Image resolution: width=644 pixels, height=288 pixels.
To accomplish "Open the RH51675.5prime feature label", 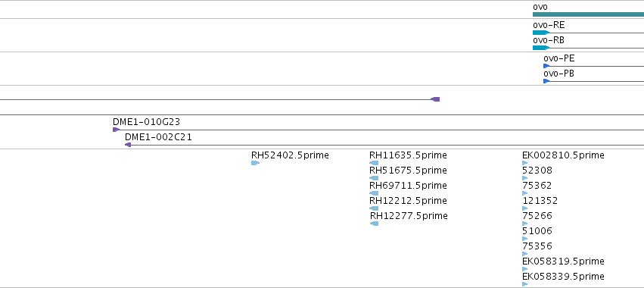I will (408, 171).
